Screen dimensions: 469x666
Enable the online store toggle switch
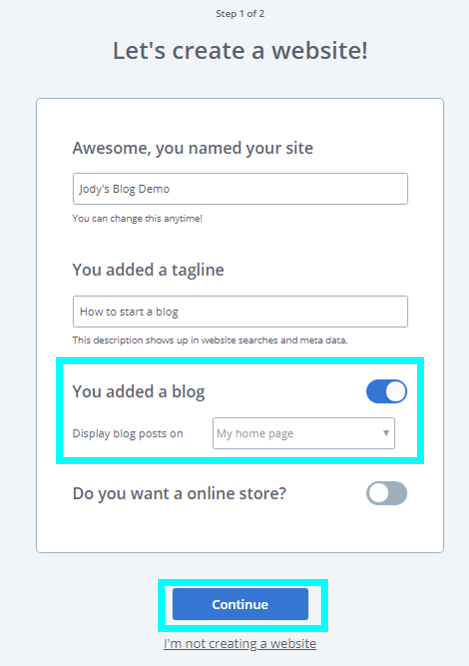point(387,493)
